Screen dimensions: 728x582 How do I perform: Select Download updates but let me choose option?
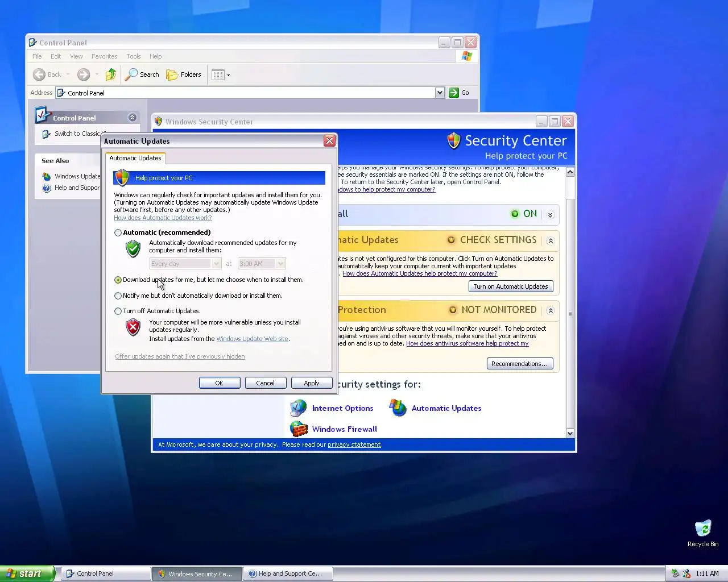coord(118,280)
